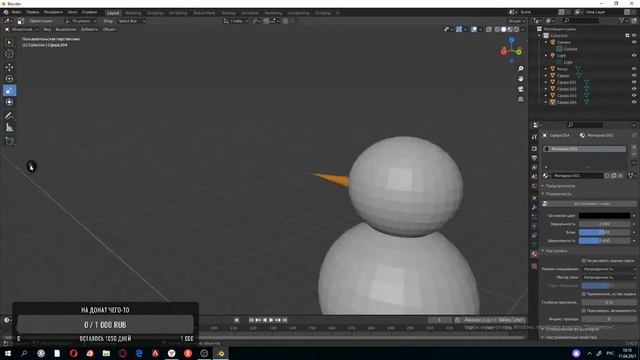Open the shadow method dropdown
The height and width of the screenshot is (360, 640).
click(609, 277)
